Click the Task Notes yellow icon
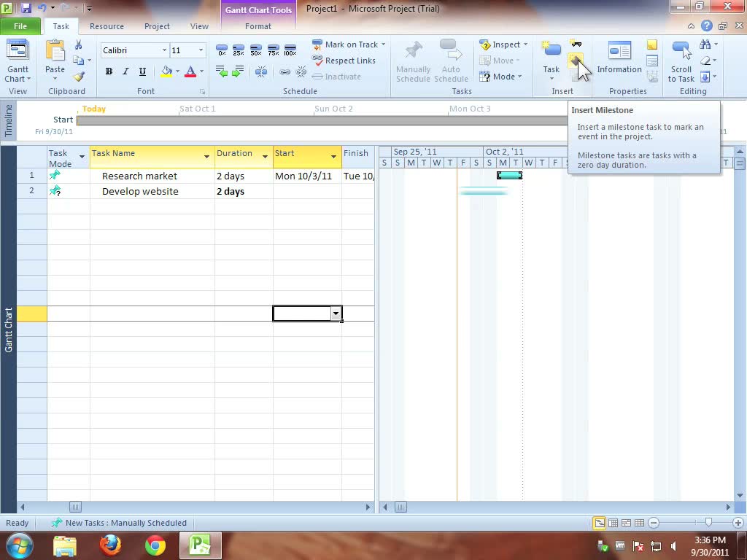This screenshot has height=560, width=747. (652, 45)
